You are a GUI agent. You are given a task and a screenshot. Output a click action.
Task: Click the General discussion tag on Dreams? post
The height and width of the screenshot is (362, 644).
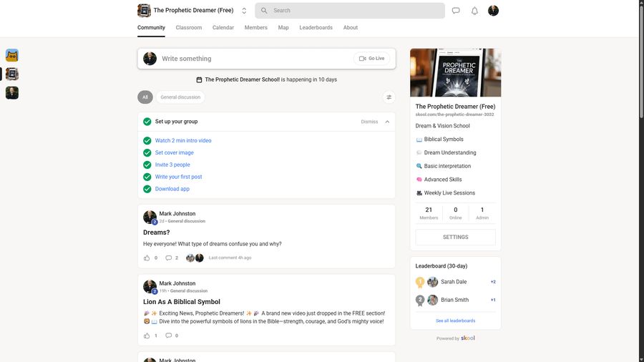[x=187, y=221]
